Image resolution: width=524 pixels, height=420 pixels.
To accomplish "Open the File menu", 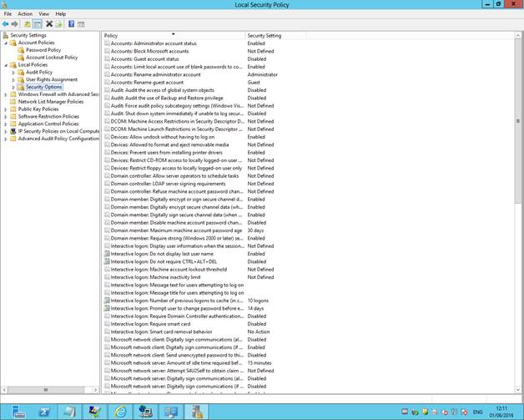I will [8, 13].
